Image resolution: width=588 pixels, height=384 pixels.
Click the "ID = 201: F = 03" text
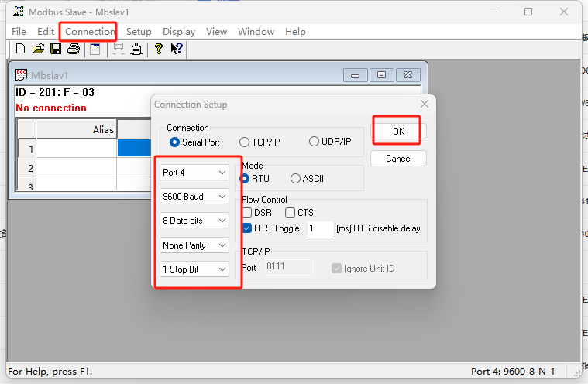pos(55,92)
